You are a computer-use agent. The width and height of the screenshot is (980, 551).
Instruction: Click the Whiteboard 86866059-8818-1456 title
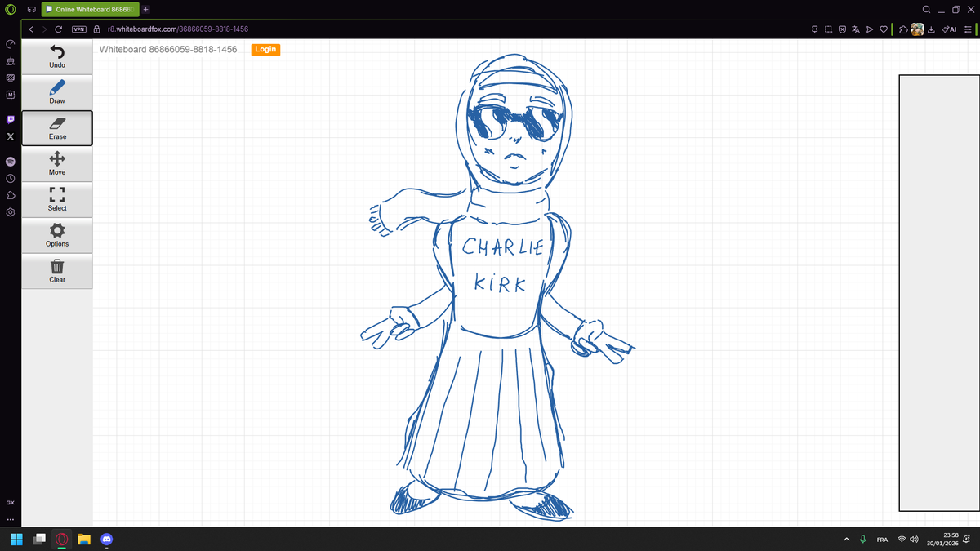coord(168,50)
